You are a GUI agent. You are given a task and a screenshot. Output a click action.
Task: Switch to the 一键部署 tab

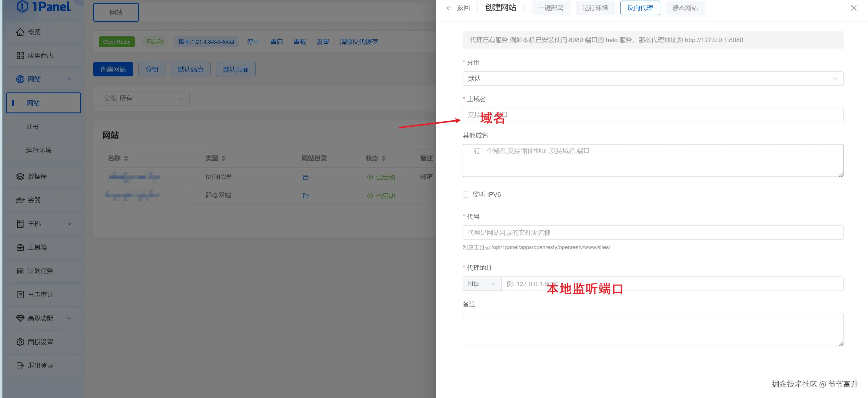click(550, 8)
